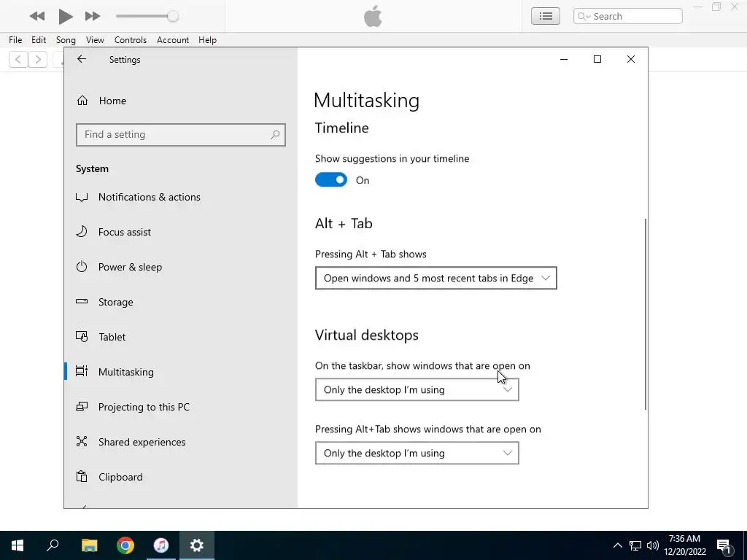Open Clipboard settings
Screen dimensions: 747x560
tap(181, 477)
